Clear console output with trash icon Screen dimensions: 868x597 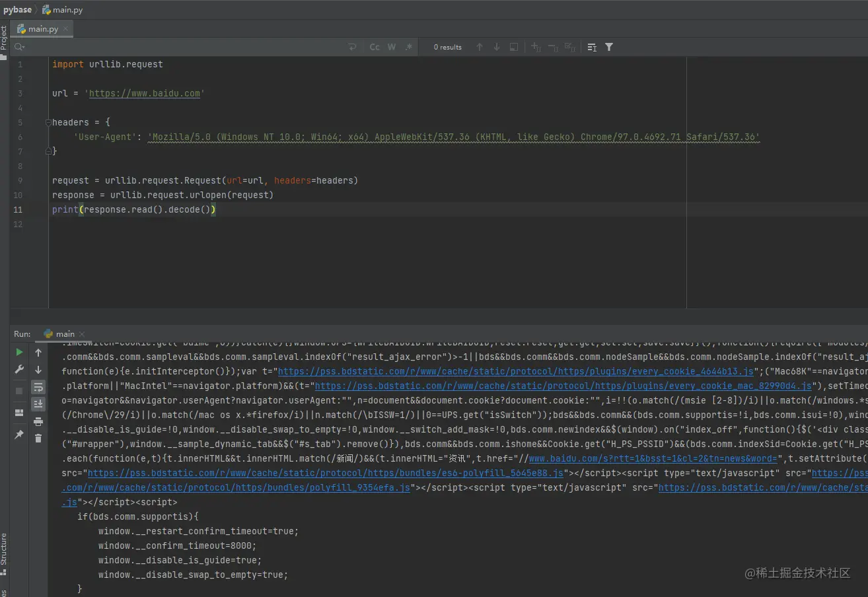pos(38,438)
